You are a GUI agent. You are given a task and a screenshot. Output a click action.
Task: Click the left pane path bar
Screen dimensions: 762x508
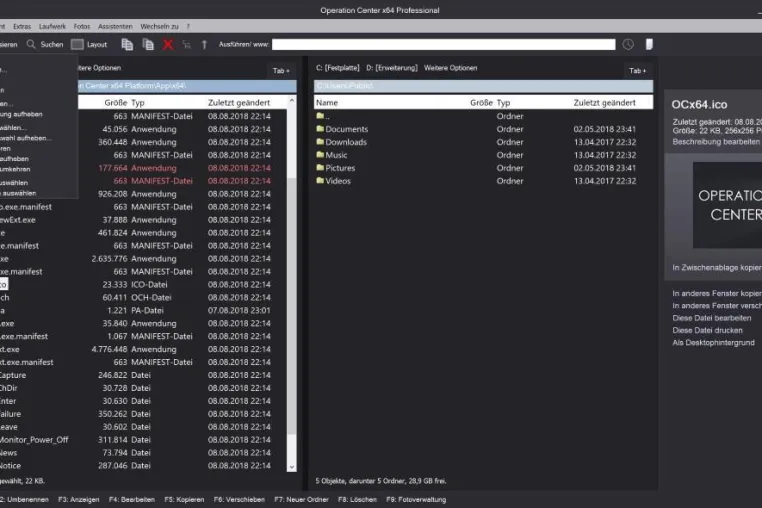tap(187, 86)
